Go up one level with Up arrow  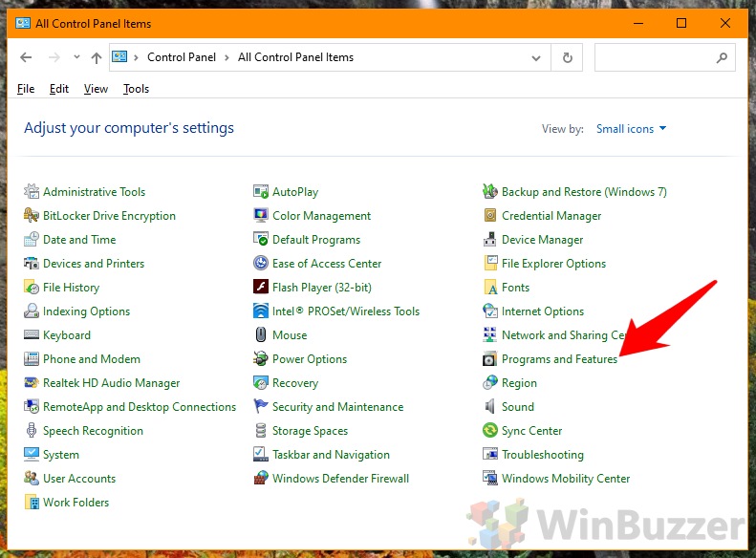click(97, 58)
